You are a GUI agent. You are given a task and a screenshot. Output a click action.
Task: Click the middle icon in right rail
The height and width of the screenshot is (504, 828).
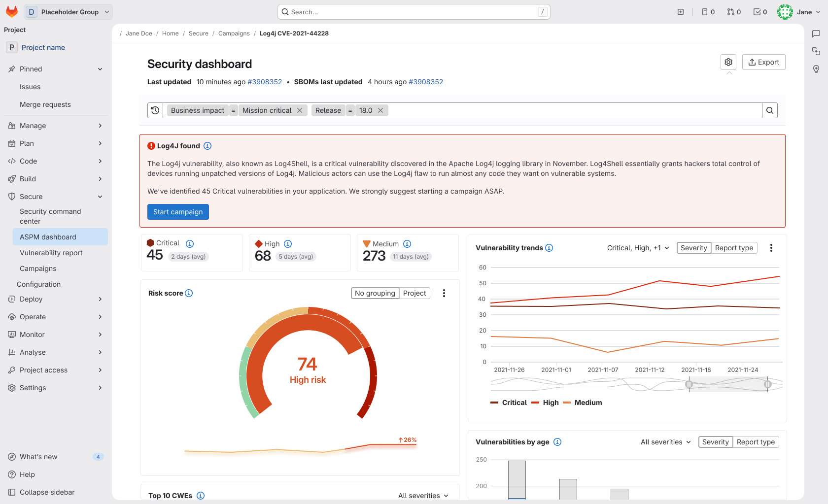click(x=816, y=51)
